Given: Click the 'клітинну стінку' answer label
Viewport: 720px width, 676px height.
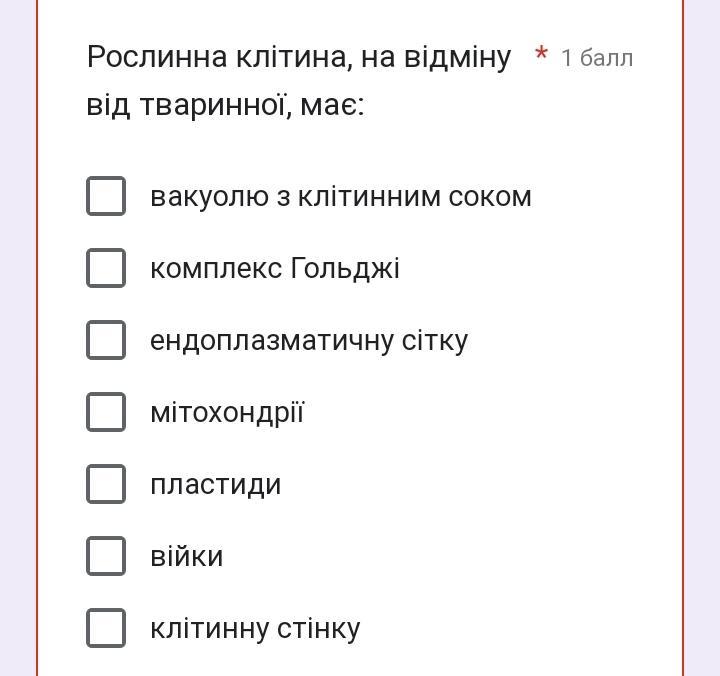Looking at the screenshot, I should click(254, 628).
